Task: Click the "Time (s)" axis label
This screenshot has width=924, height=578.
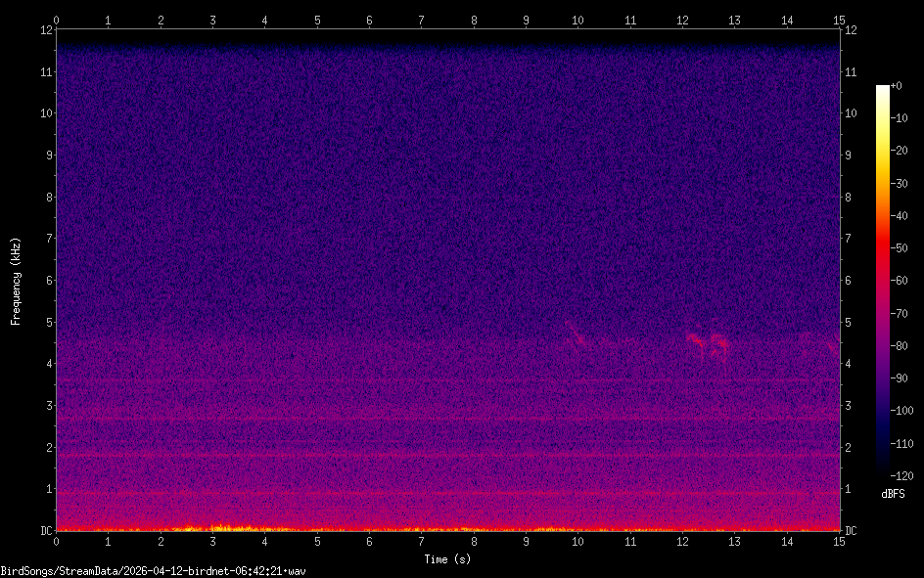Action: coord(447,559)
